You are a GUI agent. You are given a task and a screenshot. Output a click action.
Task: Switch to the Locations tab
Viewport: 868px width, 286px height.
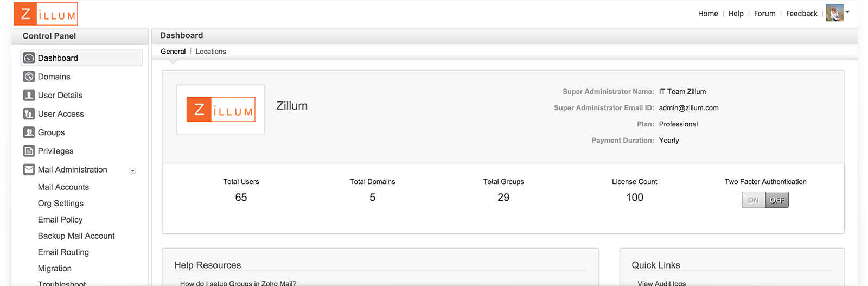pyautogui.click(x=210, y=52)
